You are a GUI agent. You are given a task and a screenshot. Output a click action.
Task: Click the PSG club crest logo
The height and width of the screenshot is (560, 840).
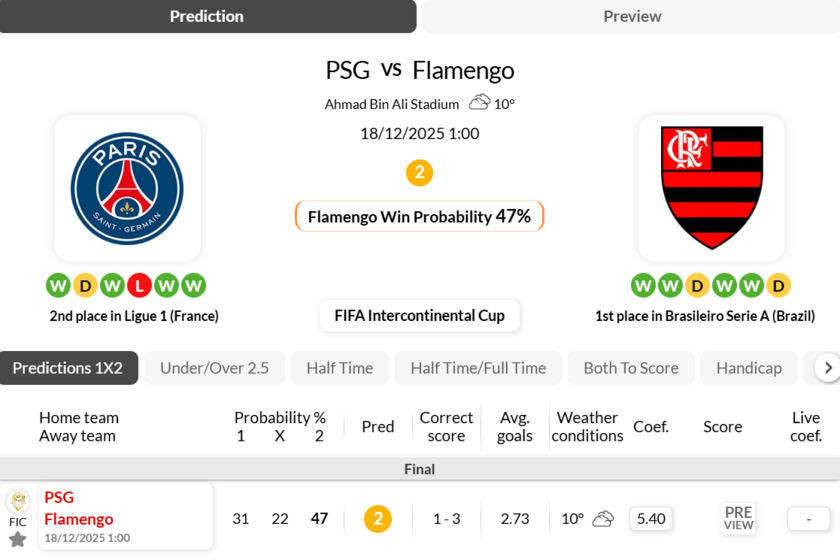pyautogui.click(x=127, y=188)
